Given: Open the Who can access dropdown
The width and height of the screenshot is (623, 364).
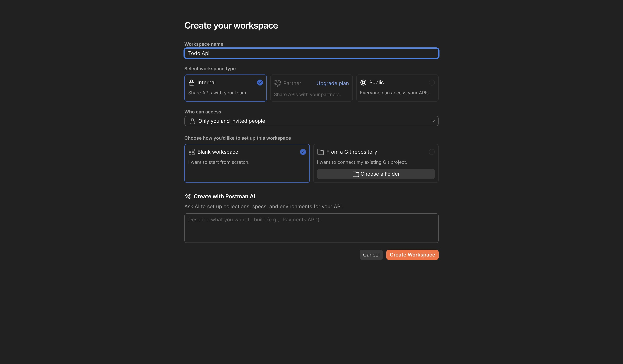Looking at the screenshot, I should click(x=311, y=121).
